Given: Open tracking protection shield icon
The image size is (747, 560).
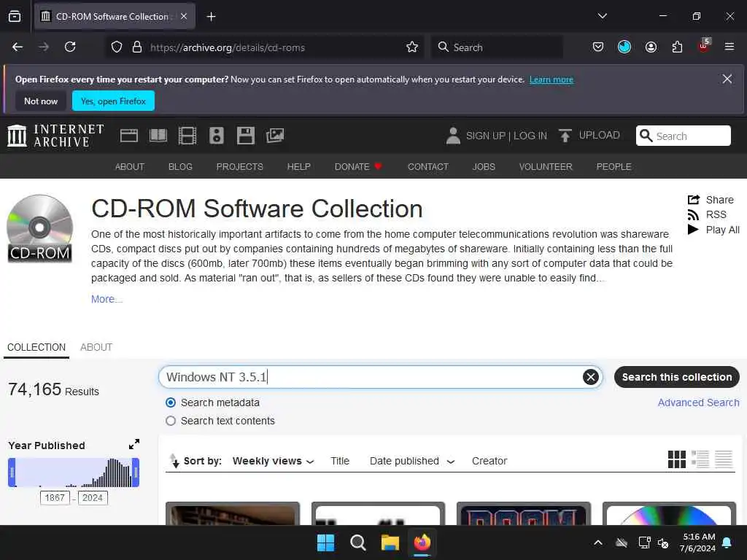Looking at the screenshot, I should (x=117, y=47).
